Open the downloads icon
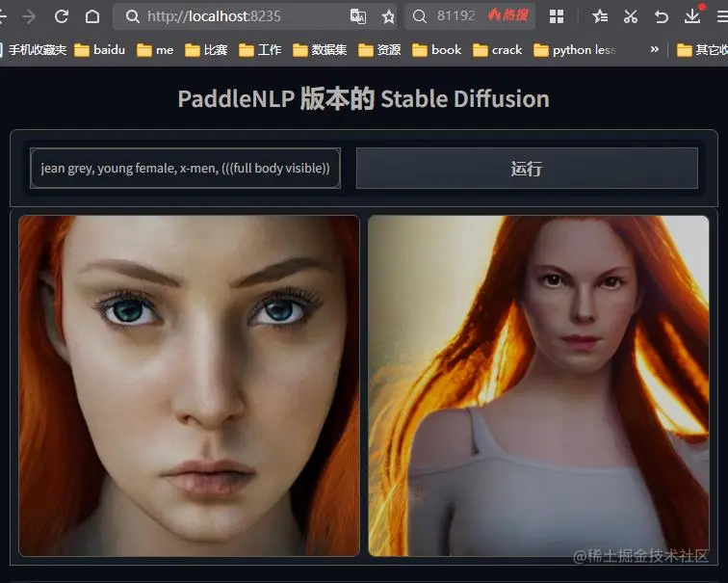The width and height of the screenshot is (728, 583). click(x=692, y=15)
